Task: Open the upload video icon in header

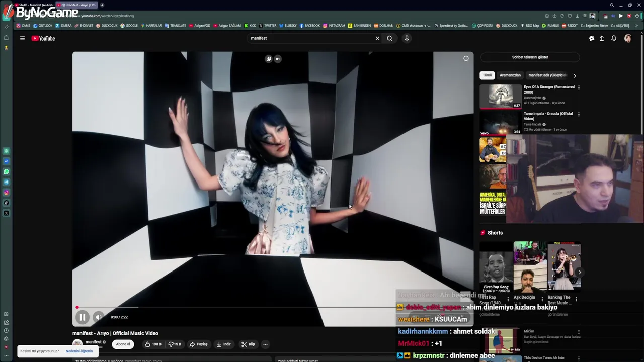Action: [x=602, y=38]
